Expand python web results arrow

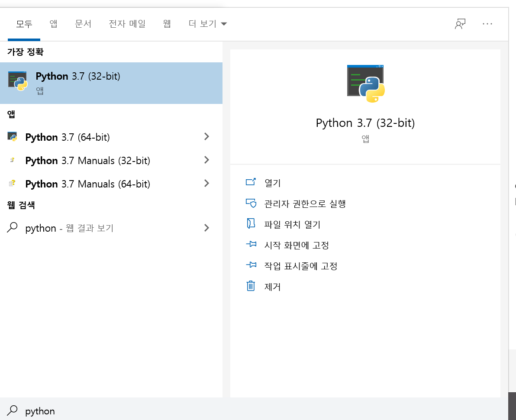206,228
